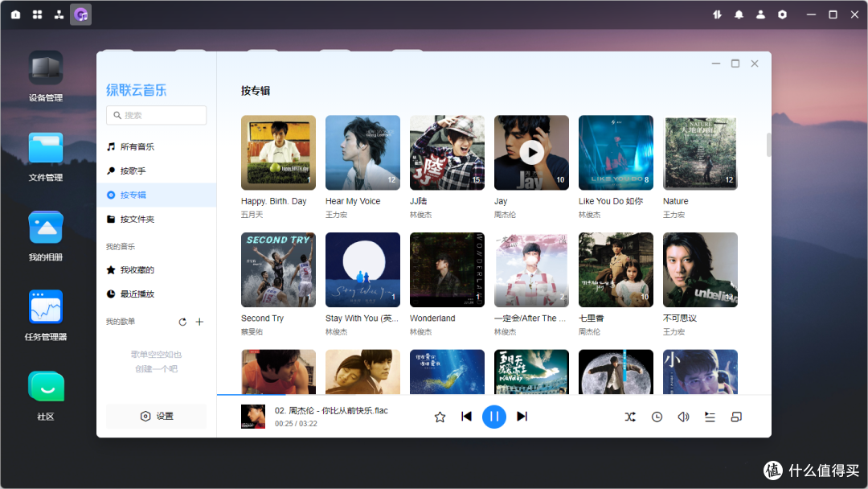Open 最近播放 recent list
This screenshot has width=868, height=489.
click(x=156, y=294)
